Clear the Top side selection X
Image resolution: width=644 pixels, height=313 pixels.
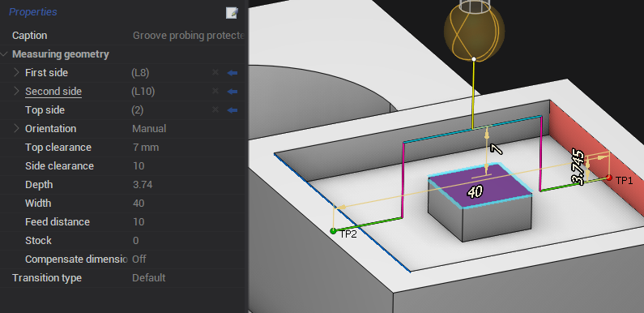[215, 109]
